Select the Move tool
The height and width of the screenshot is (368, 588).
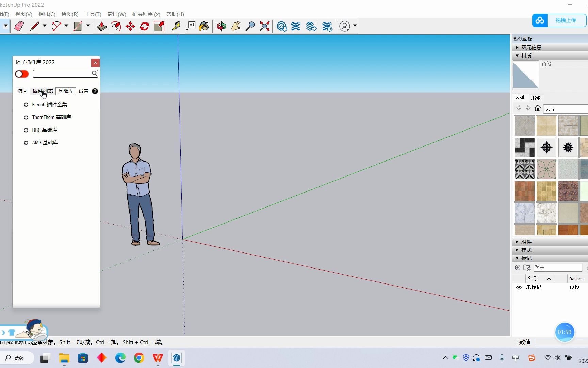click(x=130, y=26)
